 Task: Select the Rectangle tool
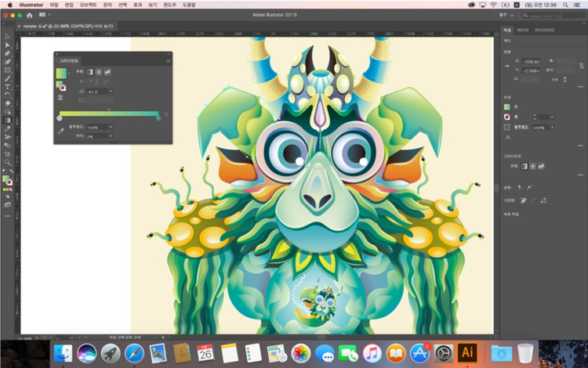pyautogui.click(x=8, y=70)
